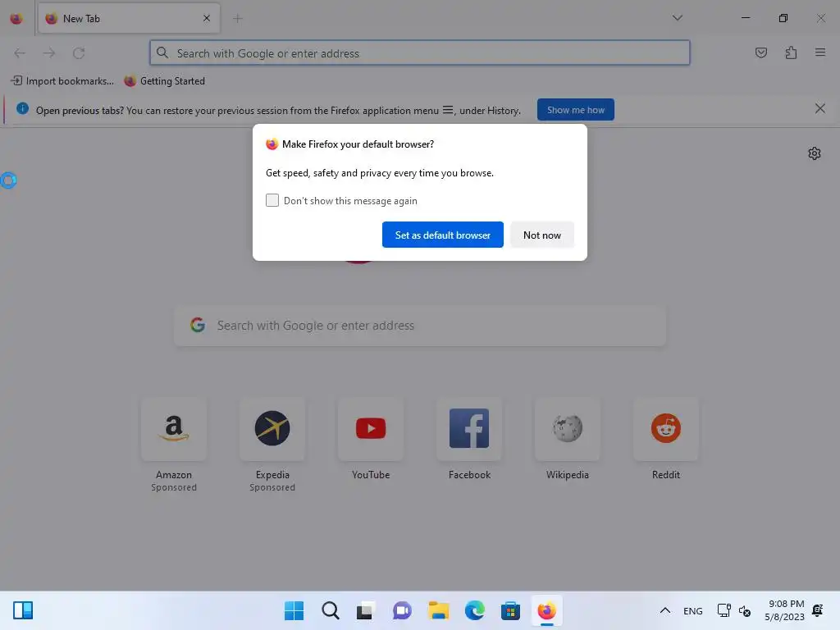Open File Explorer on taskbar

[x=438, y=610]
